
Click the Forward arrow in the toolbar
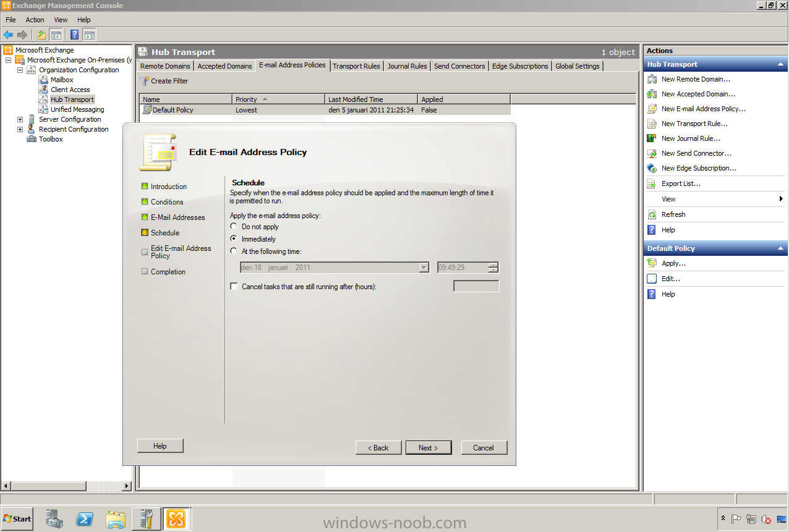[22, 35]
